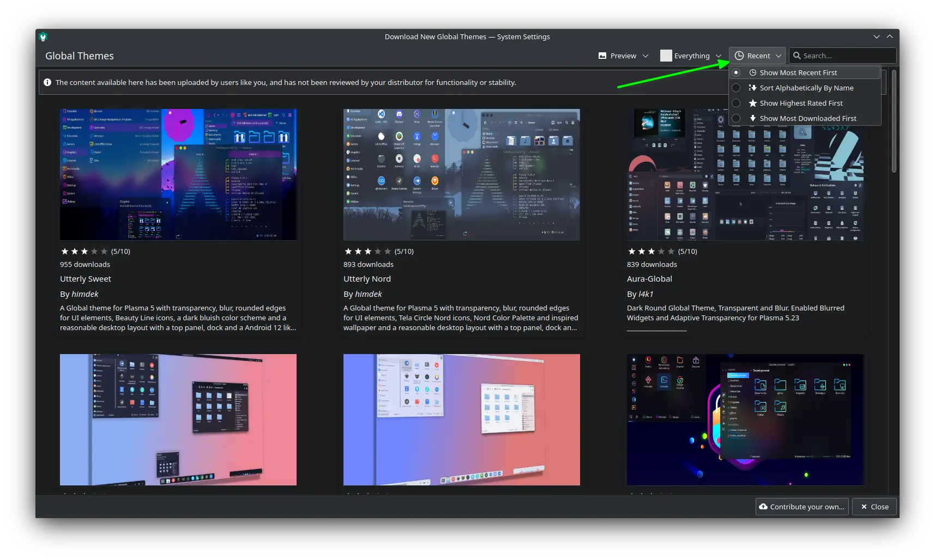Click the info icon in the warning banner
935x560 pixels.
[x=47, y=82]
